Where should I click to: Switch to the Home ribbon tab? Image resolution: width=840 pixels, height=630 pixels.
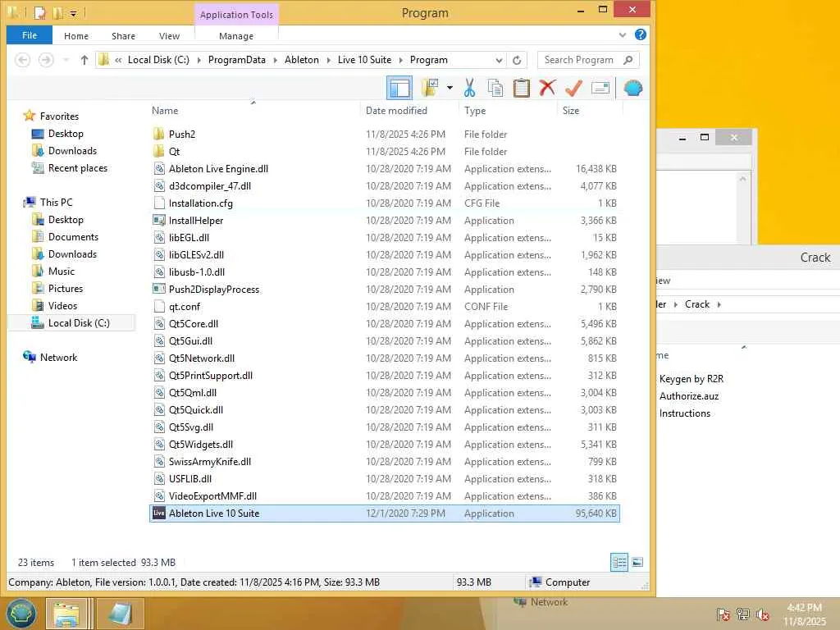coord(76,36)
